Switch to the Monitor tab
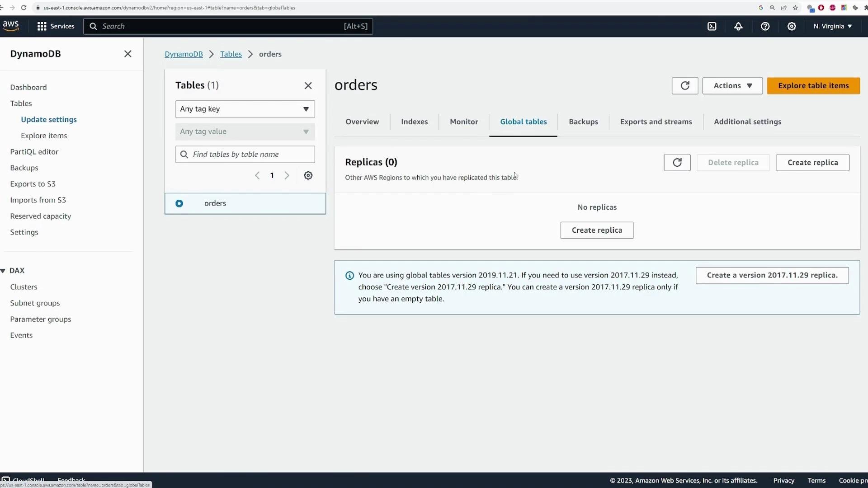This screenshot has height=488, width=868. [x=464, y=122]
